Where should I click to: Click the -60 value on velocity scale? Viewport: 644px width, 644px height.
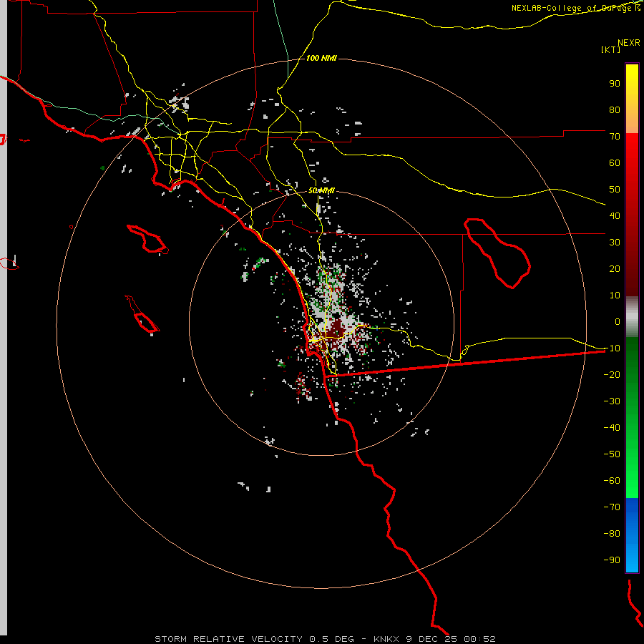point(612,481)
